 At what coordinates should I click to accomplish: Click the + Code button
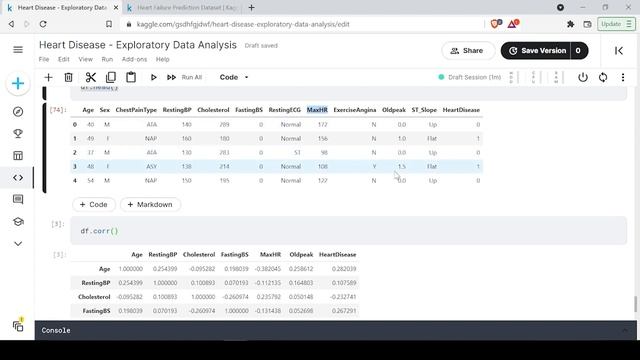click(x=94, y=204)
